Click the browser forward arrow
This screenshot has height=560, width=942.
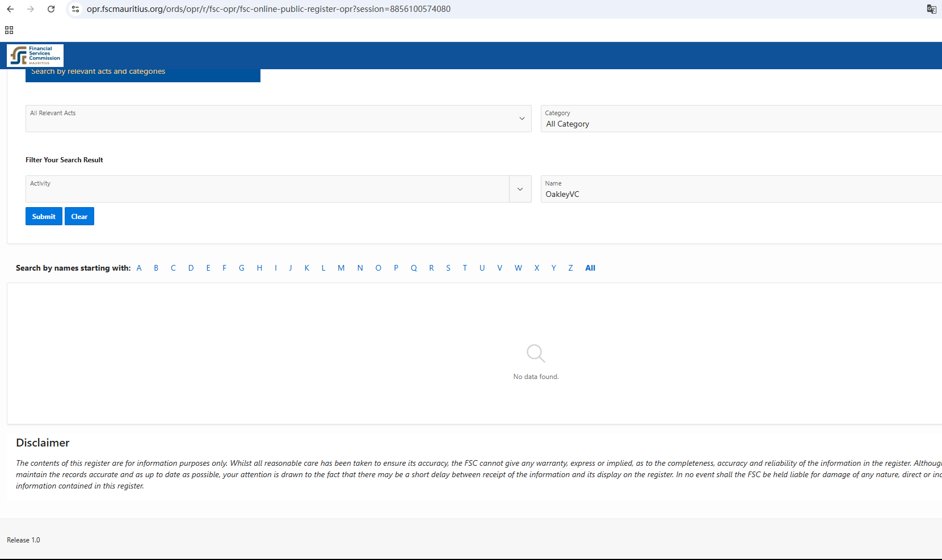click(31, 9)
